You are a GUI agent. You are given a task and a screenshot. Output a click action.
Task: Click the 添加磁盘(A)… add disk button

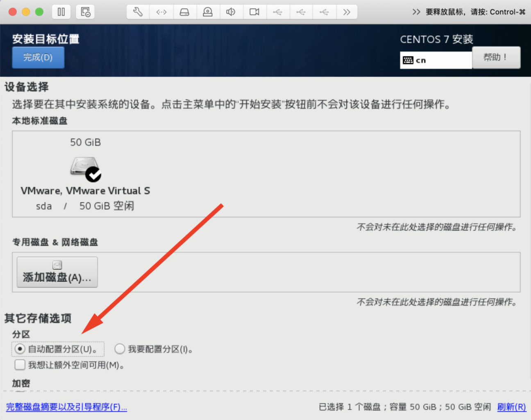coord(57,272)
